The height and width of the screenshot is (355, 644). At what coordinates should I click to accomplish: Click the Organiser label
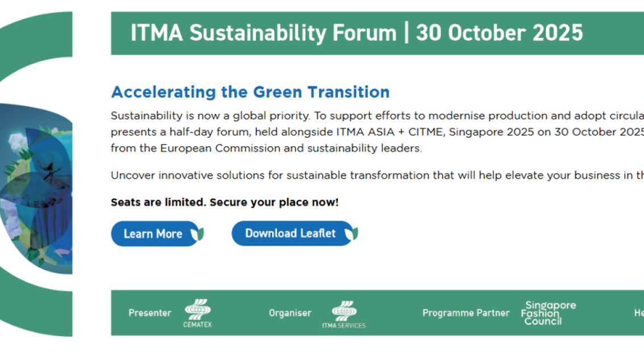(290, 313)
